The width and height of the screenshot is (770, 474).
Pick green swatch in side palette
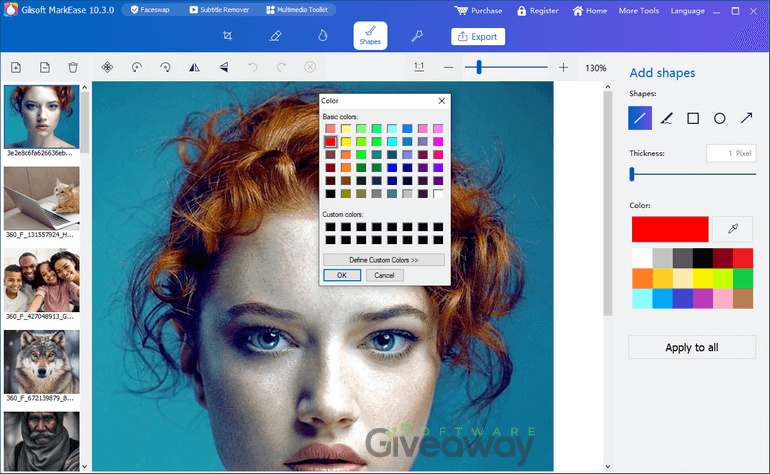[743, 278]
